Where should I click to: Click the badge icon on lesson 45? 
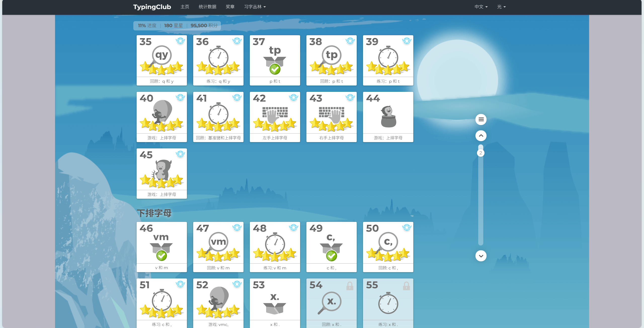180,154
